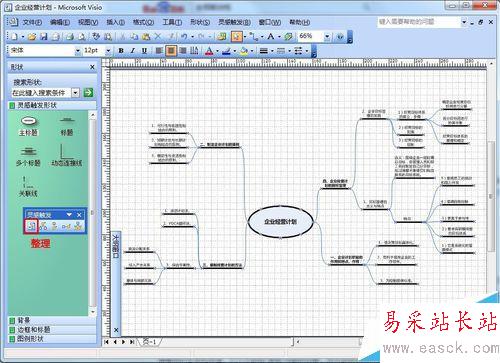This screenshot has height=363, width=500.
Task: Open the line weight dropdown arrow
Action: point(272,51)
